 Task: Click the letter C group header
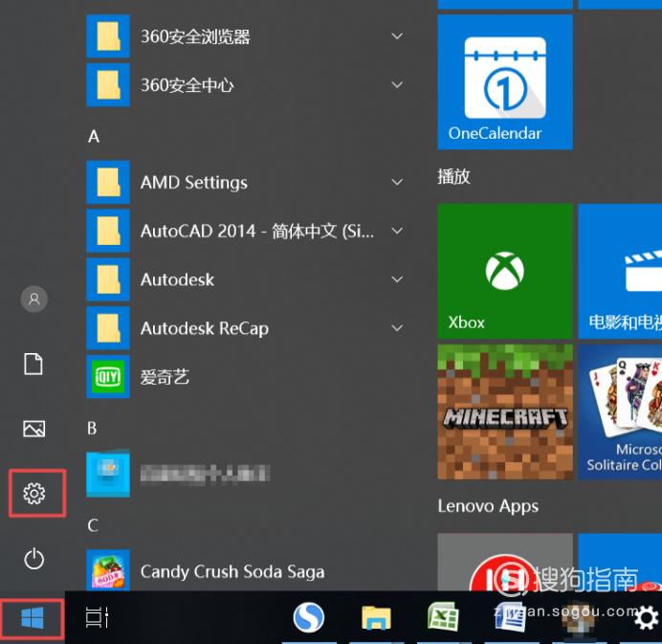tap(93, 525)
